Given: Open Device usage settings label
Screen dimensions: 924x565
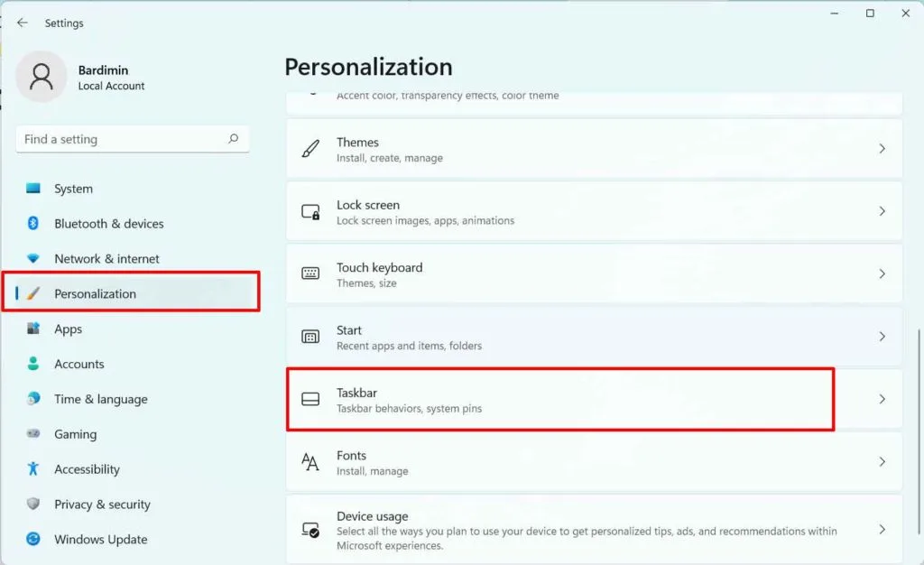Looking at the screenshot, I should (373, 516).
